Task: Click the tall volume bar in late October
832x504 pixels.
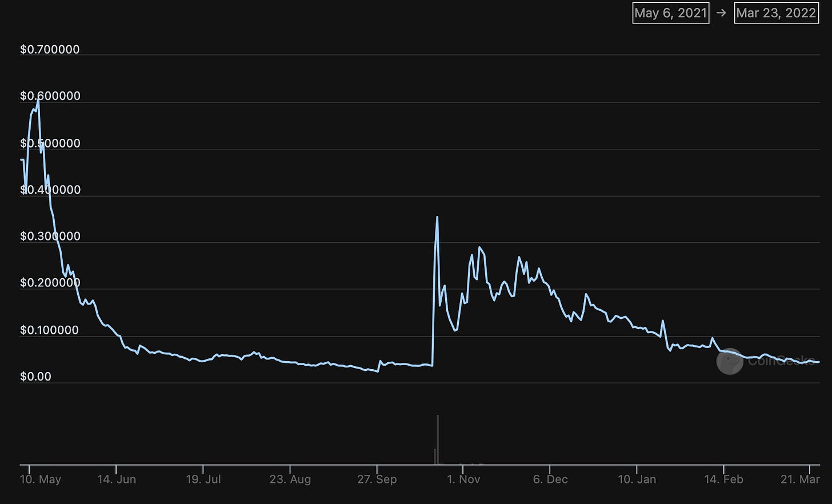Action: coord(438,440)
